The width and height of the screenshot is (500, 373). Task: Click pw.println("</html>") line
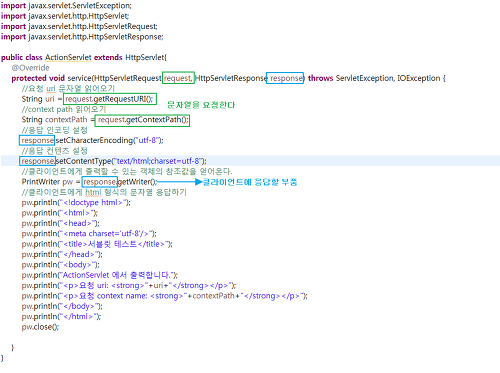(61, 316)
